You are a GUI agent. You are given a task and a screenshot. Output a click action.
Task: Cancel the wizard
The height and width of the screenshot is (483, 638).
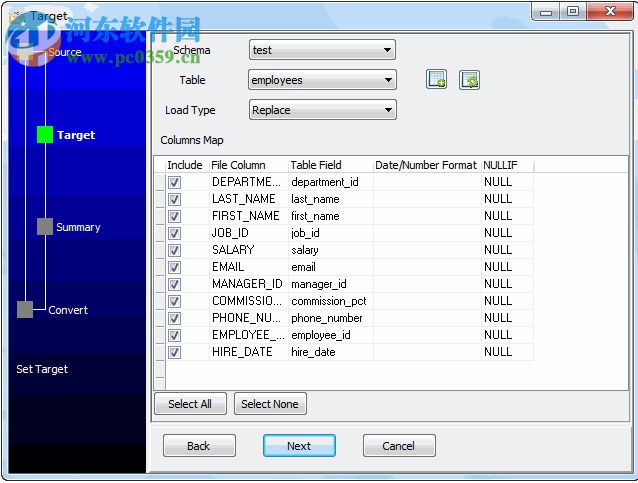[x=399, y=446]
